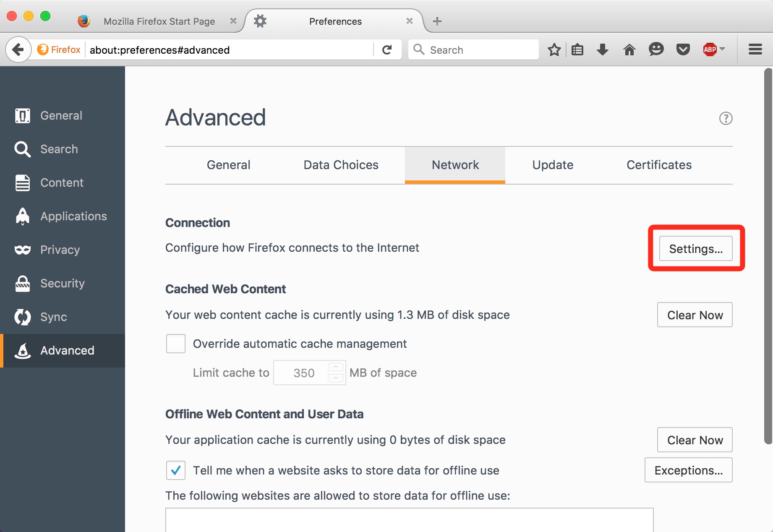Close the Mozilla Firefox Start Page tab
773x532 pixels.
click(233, 21)
